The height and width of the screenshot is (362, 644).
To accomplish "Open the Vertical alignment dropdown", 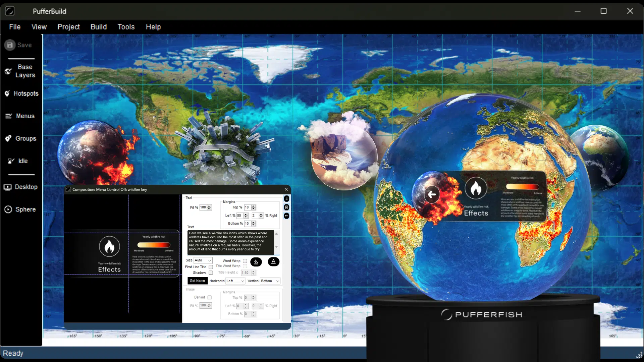I will [x=270, y=281].
